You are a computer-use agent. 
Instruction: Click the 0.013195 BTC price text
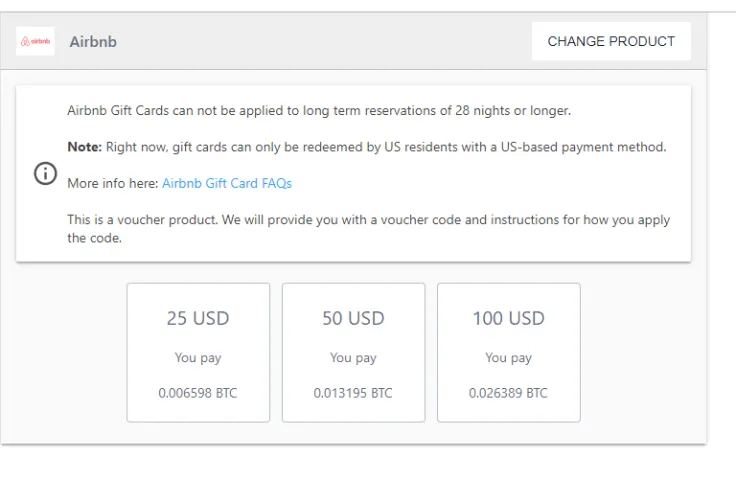[x=353, y=393]
